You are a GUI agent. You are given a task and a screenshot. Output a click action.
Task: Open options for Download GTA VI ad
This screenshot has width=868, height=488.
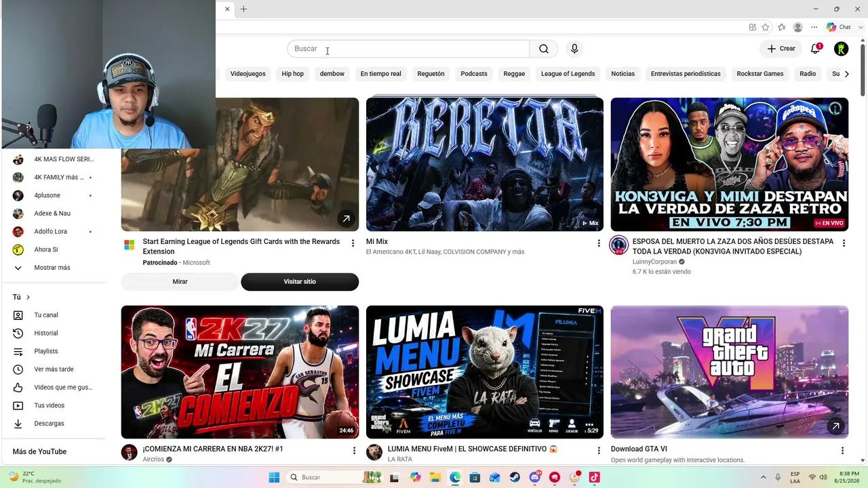(843, 451)
